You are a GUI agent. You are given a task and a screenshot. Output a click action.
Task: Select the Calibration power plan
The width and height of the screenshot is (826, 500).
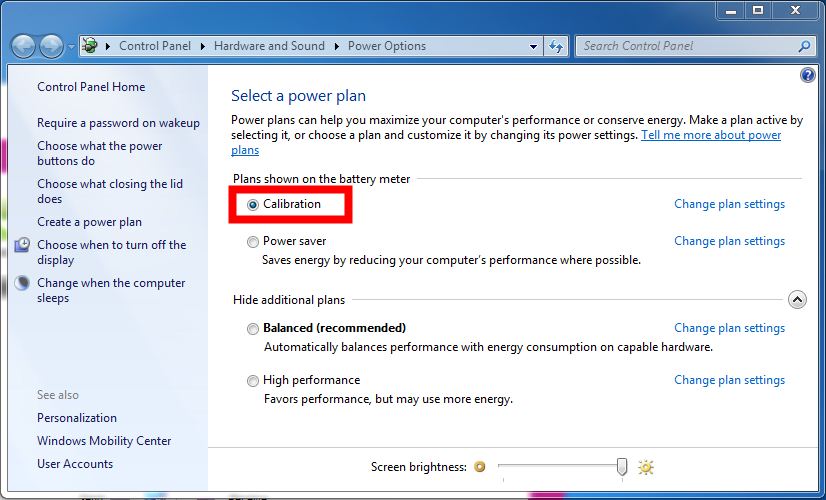(253, 204)
